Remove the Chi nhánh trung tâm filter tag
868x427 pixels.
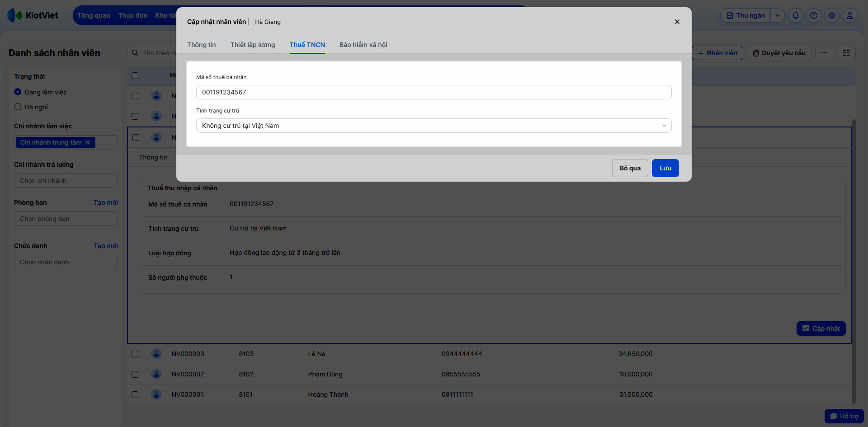(x=88, y=142)
